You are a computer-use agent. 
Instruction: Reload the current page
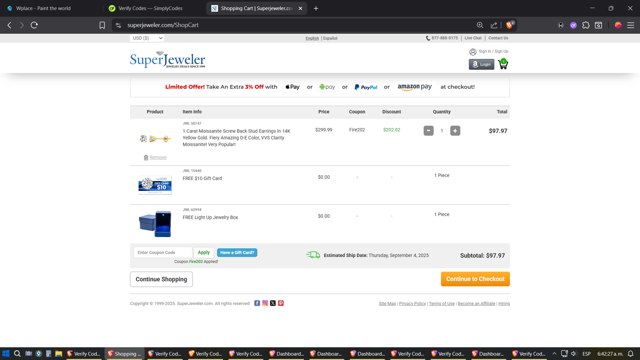(34, 25)
